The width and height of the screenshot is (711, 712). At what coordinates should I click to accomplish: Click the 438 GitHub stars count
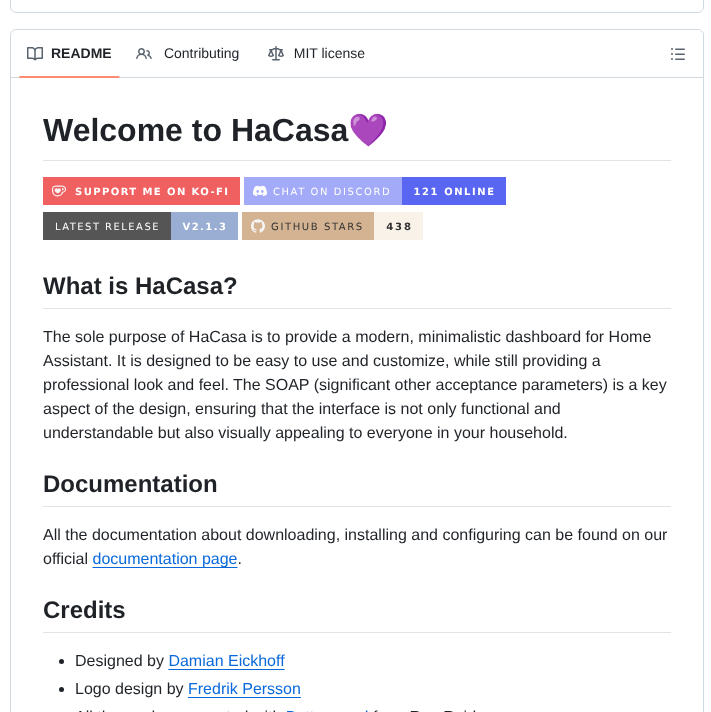(x=399, y=226)
